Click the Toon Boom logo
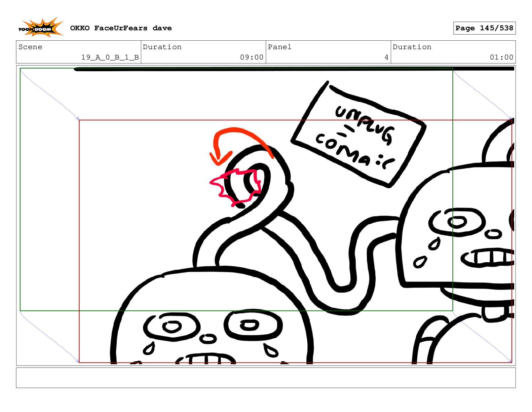The image size is (532, 412). [40, 28]
